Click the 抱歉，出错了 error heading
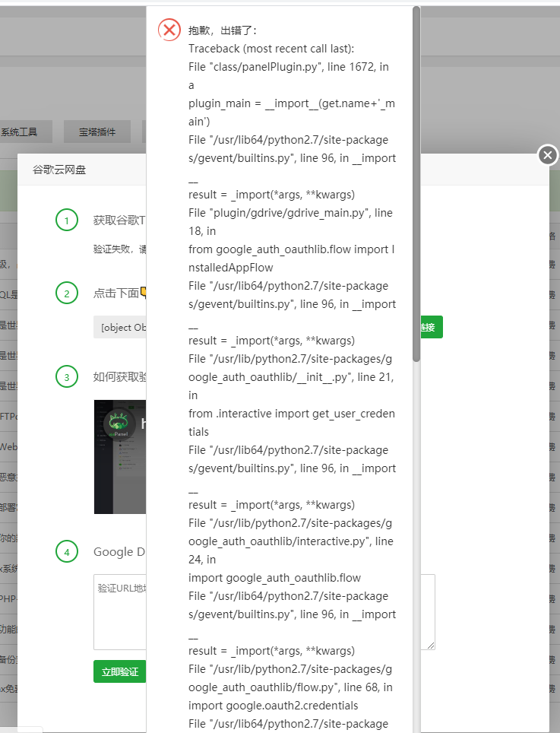The image size is (560, 733). 223,30
